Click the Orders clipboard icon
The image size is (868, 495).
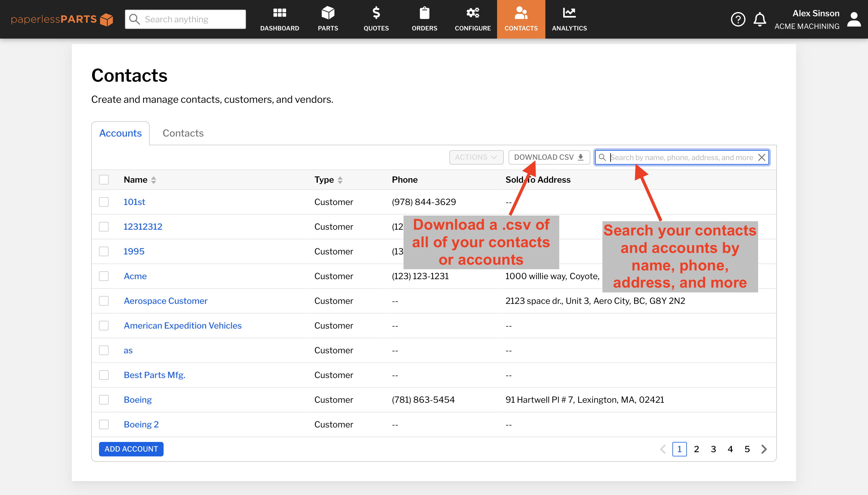(424, 14)
